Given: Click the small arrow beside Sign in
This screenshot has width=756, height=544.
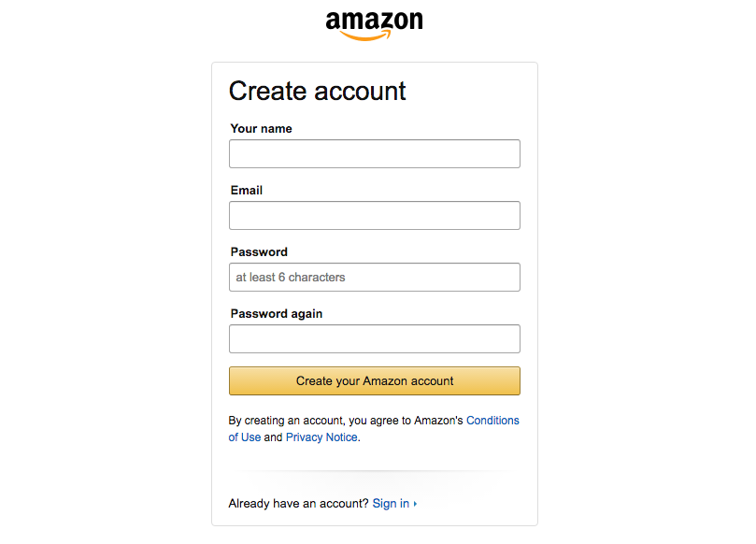Looking at the screenshot, I should (415, 504).
